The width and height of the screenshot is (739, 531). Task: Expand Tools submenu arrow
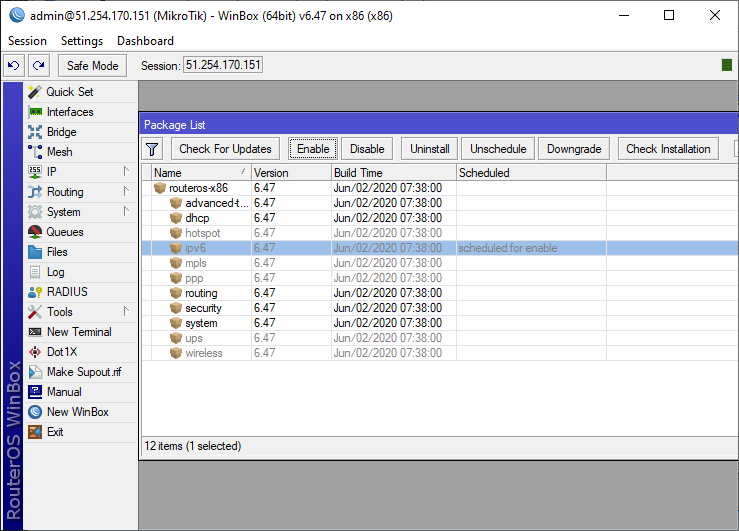pyautogui.click(x=126, y=311)
